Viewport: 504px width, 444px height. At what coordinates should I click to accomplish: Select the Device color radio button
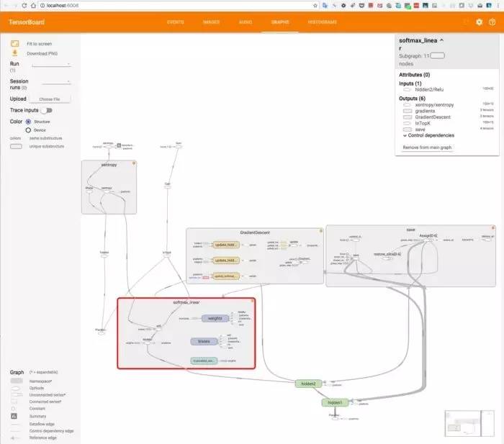[x=28, y=130]
